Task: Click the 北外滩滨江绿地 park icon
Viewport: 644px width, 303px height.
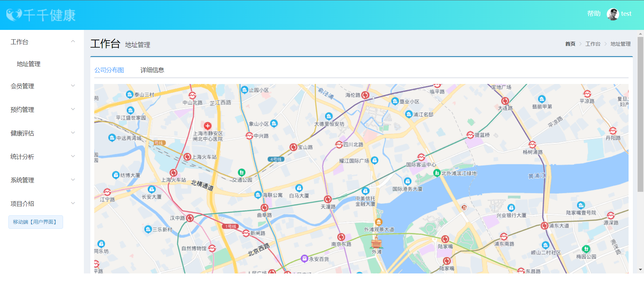Action: (437, 173)
